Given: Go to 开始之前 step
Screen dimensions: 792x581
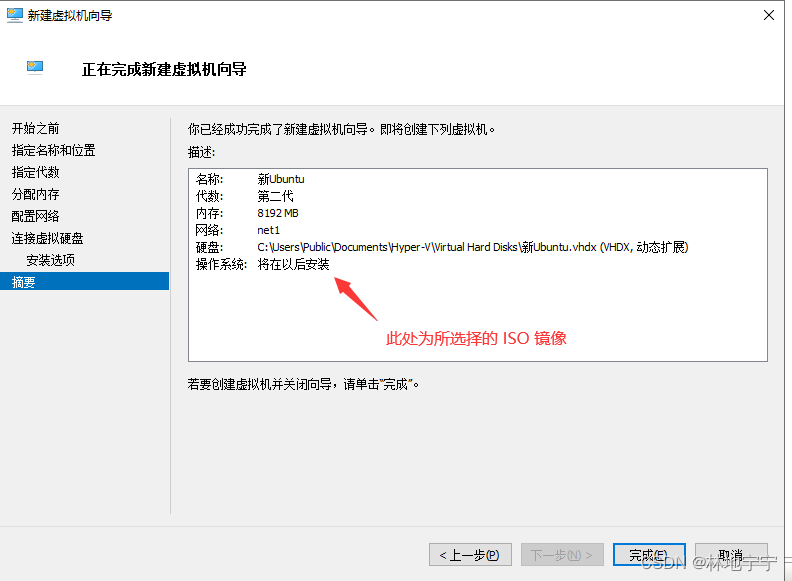Looking at the screenshot, I should click(35, 128).
